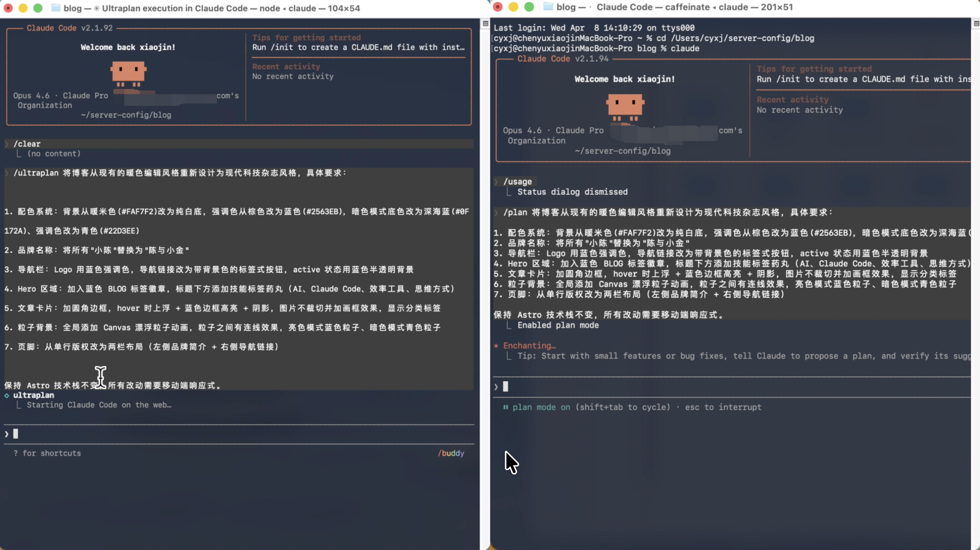980x550 pixels.
Task: Close the right terminal window
Action: (498, 7)
